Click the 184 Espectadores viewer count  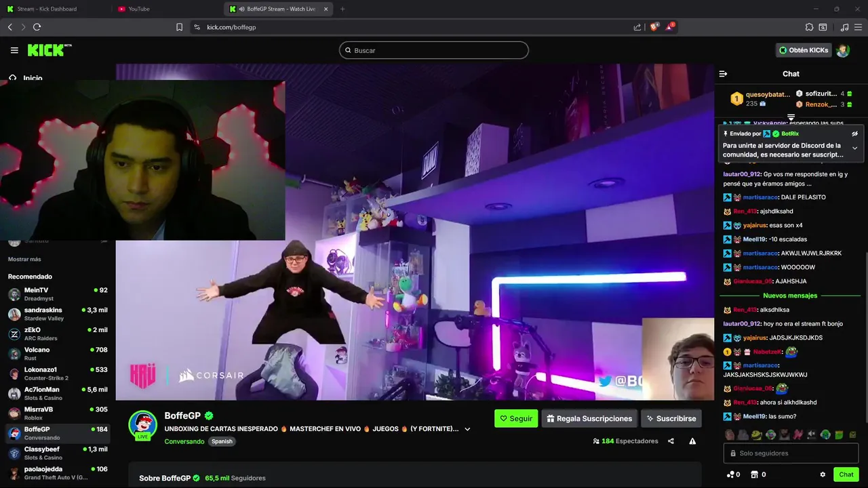[625, 441]
